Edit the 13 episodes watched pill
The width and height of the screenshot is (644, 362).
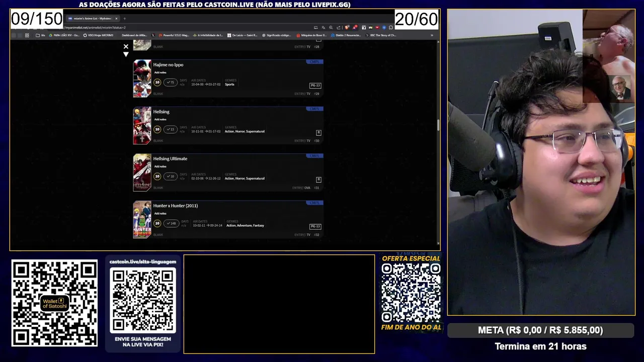(170, 129)
